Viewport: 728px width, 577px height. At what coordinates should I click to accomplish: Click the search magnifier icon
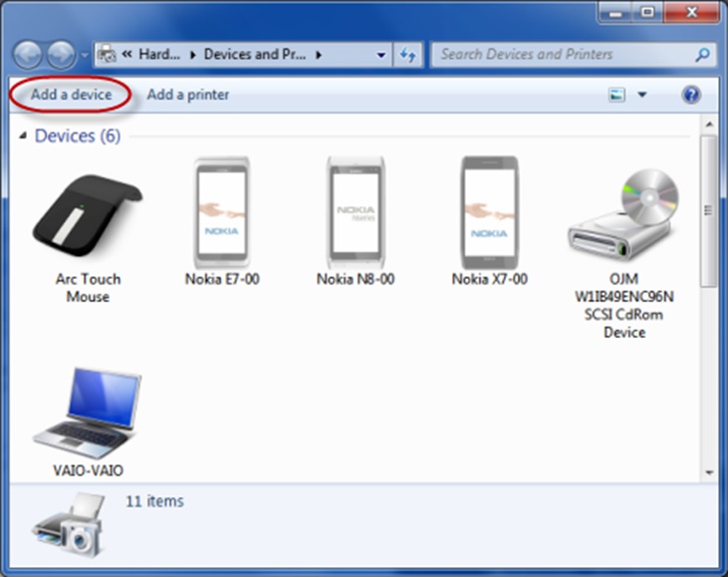(x=702, y=55)
